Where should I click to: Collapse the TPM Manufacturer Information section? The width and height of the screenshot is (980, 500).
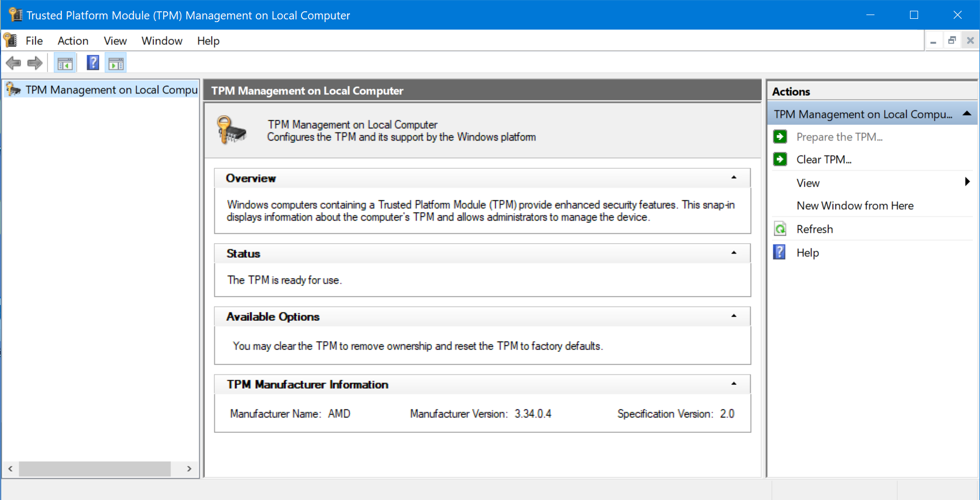pyautogui.click(x=733, y=384)
